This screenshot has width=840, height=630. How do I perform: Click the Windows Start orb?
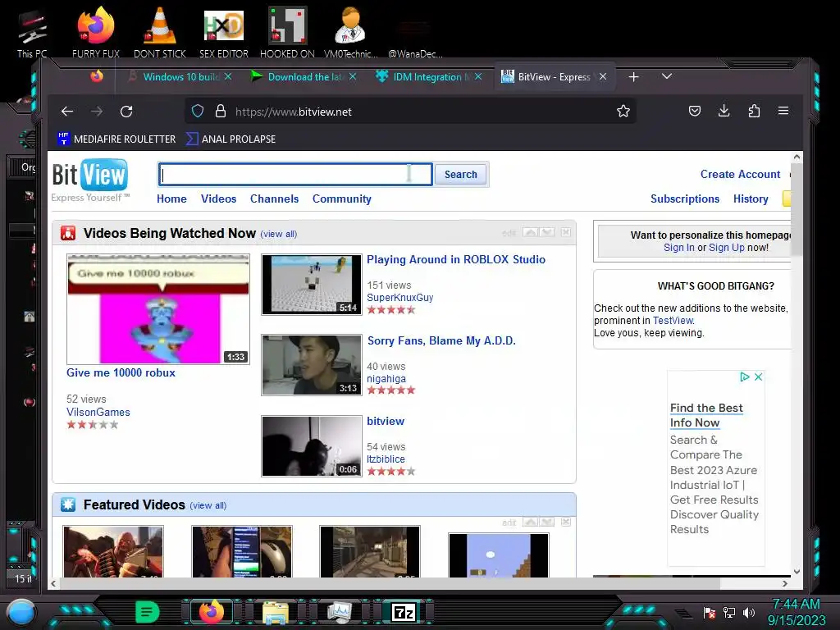(21, 612)
